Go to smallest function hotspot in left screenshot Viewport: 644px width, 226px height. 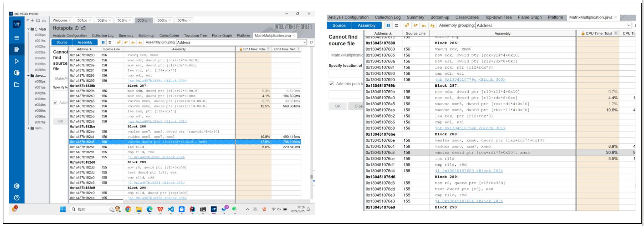[x=140, y=42]
